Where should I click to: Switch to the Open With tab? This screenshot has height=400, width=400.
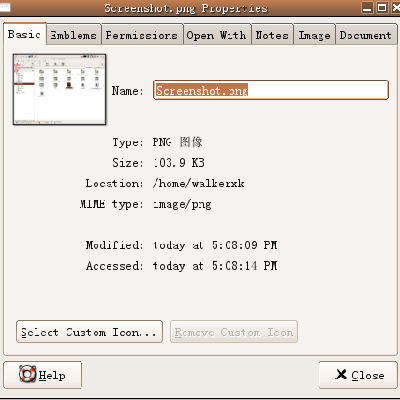[217, 35]
